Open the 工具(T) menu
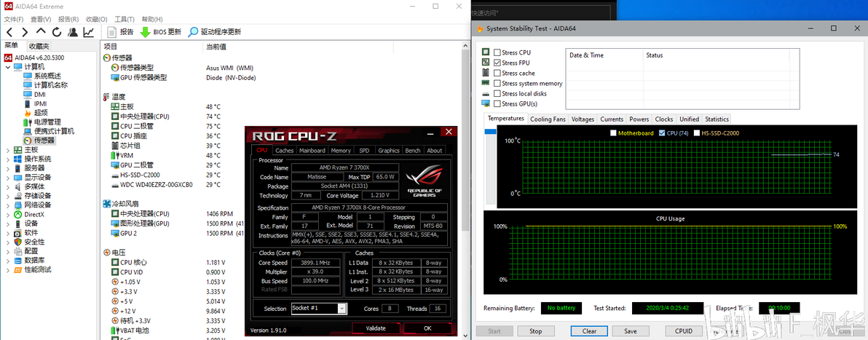 click(124, 20)
